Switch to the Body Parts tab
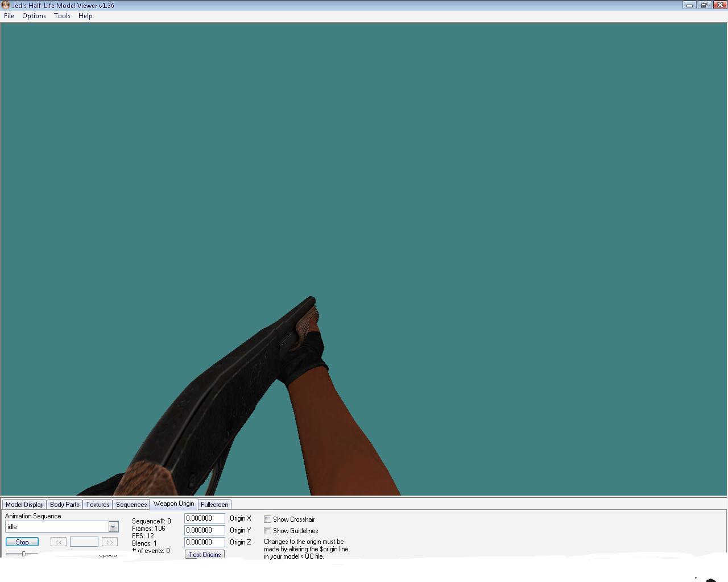Screen dimensions: 728x582 pos(65,504)
